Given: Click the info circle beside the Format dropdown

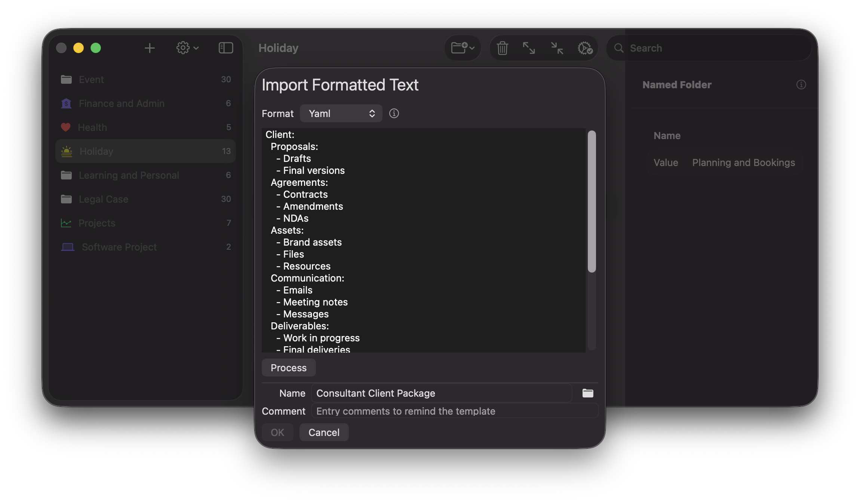Looking at the screenshot, I should pos(394,113).
